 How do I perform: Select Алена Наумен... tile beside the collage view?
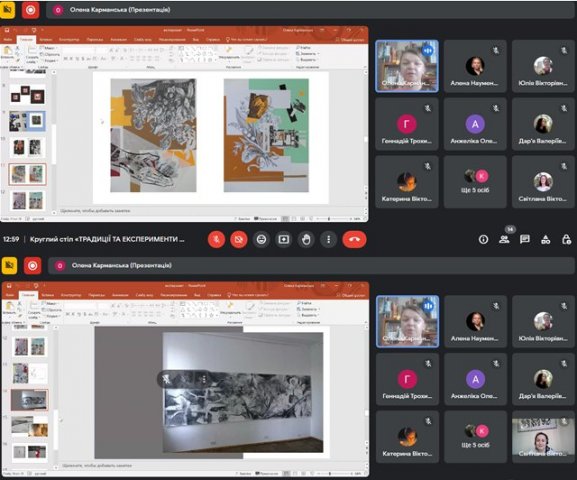[x=475, y=66]
